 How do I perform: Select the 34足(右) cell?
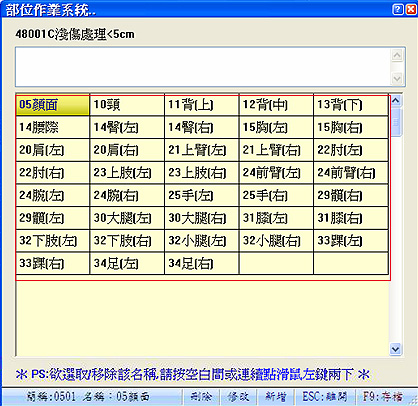pos(202,263)
